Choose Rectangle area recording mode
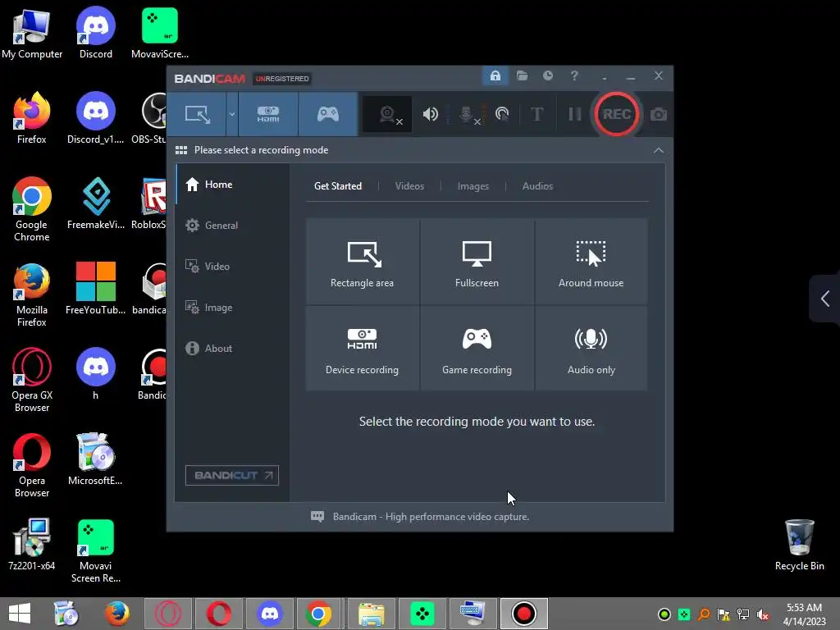 362,261
